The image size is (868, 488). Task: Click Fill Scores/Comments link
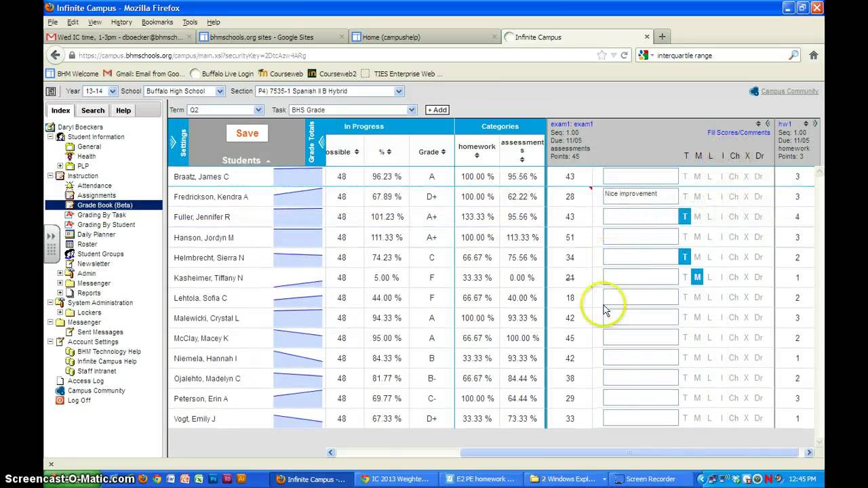[x=738, y=133]
